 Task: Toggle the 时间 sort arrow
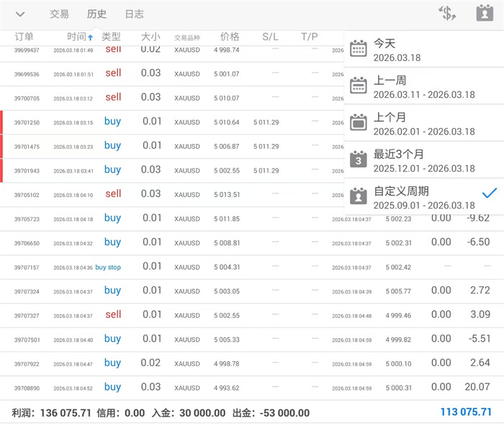tap(90, 37)
